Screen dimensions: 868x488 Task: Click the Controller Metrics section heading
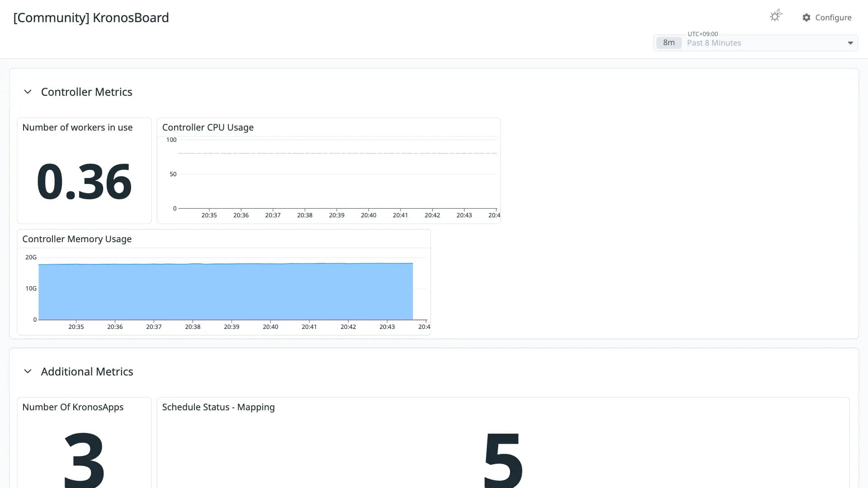(x=87, y=92)
